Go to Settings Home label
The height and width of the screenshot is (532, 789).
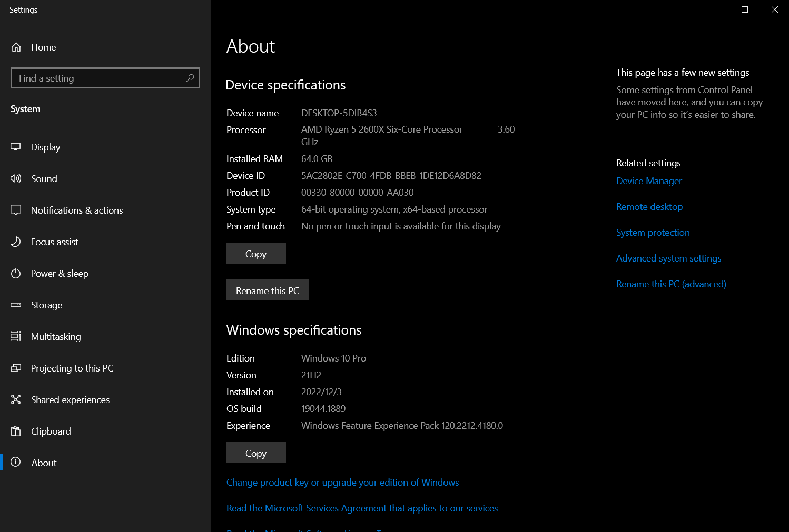[44, 47]
